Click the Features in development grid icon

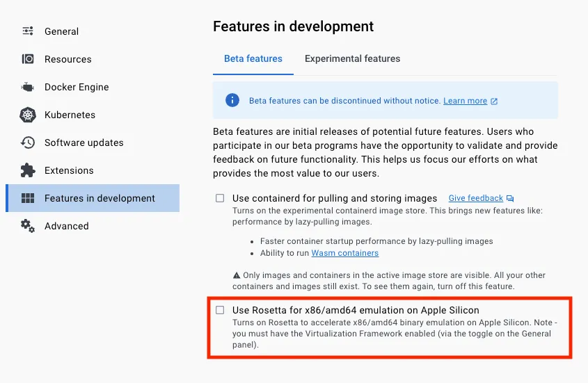tap(28, 198)
